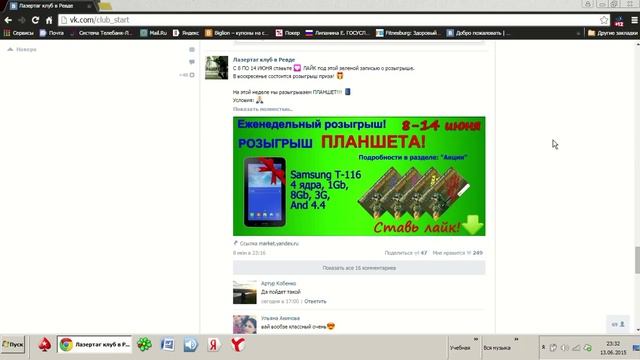This screenshot has width=640, height=360.
Task: Open the Система Телебанк bookmark
Action: 101,33
